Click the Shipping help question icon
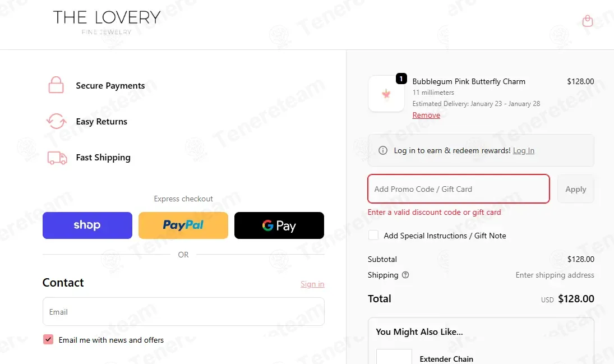The image size is (614, 364). tap(405, 275)
